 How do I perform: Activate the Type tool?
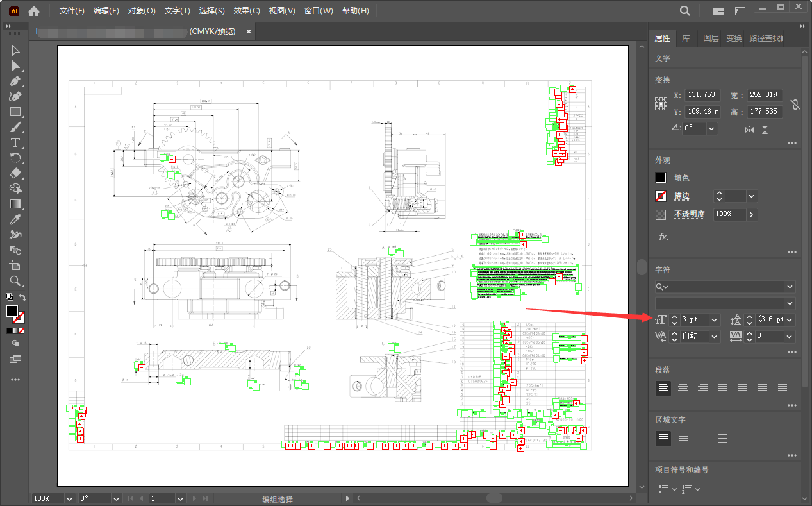tap(16, 142)
